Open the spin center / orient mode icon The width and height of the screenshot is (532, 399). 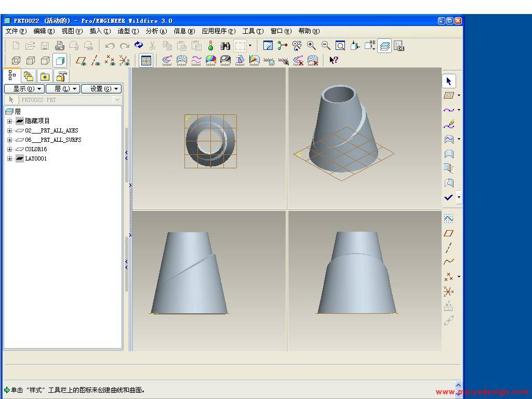point(282,46)
